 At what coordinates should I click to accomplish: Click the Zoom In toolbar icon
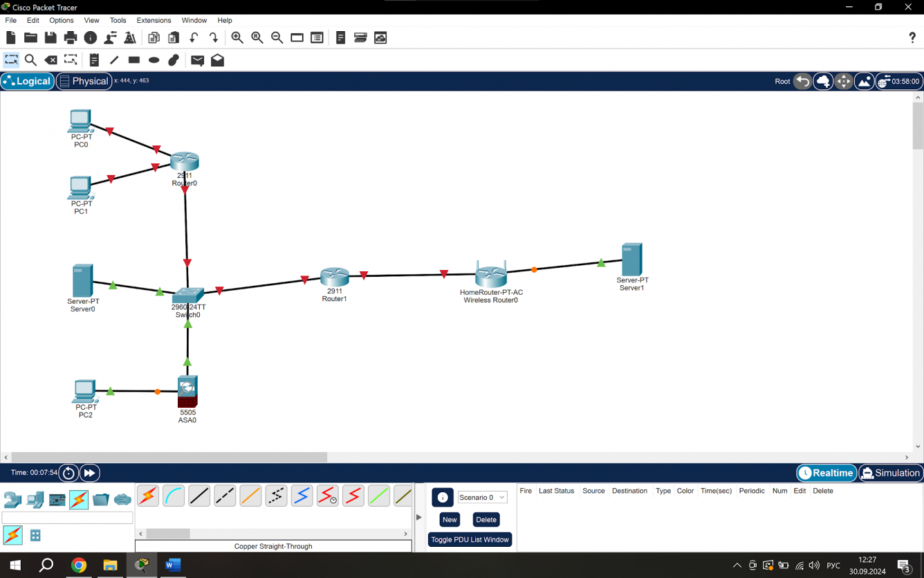[237, 37]
